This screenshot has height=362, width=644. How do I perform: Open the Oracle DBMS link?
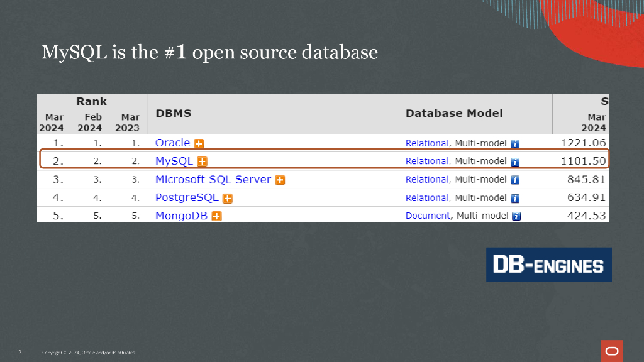(x=172, y=143)
